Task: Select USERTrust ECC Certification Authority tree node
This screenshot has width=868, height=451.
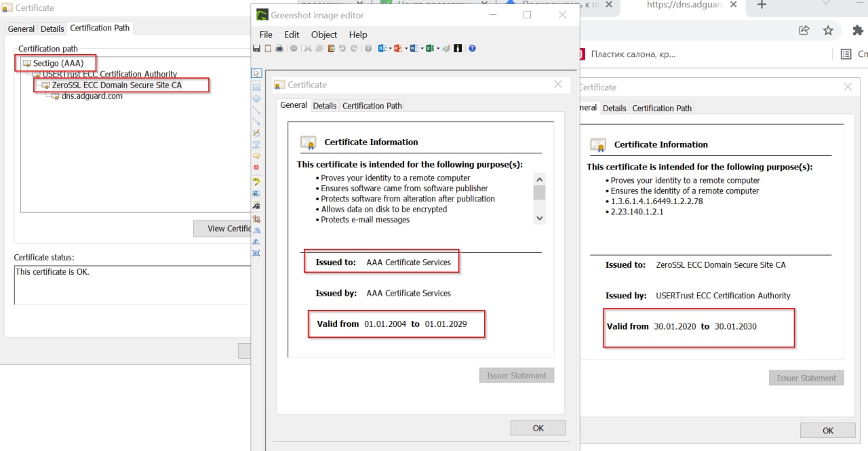Action: [110, 74]
